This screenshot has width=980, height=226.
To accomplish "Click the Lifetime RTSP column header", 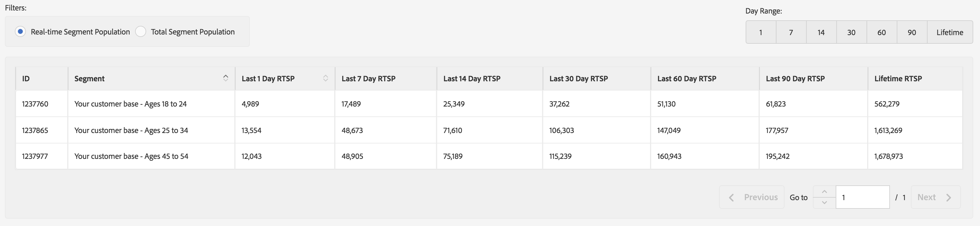I will [898, 79].
